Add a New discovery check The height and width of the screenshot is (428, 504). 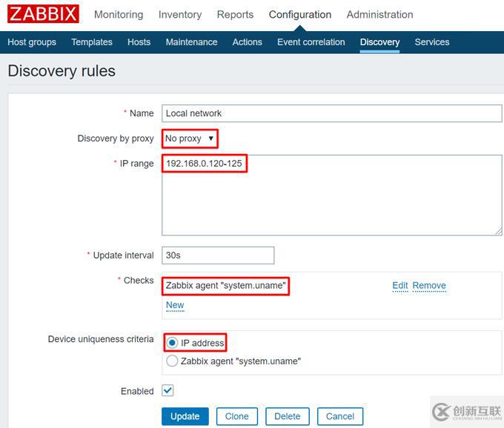pos(175,305)
